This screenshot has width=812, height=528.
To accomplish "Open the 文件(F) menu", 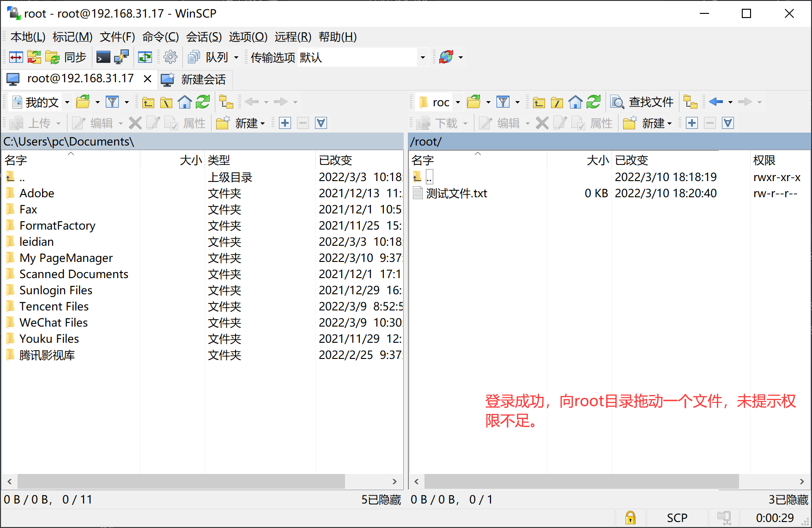I will click(x=117, y=37).
